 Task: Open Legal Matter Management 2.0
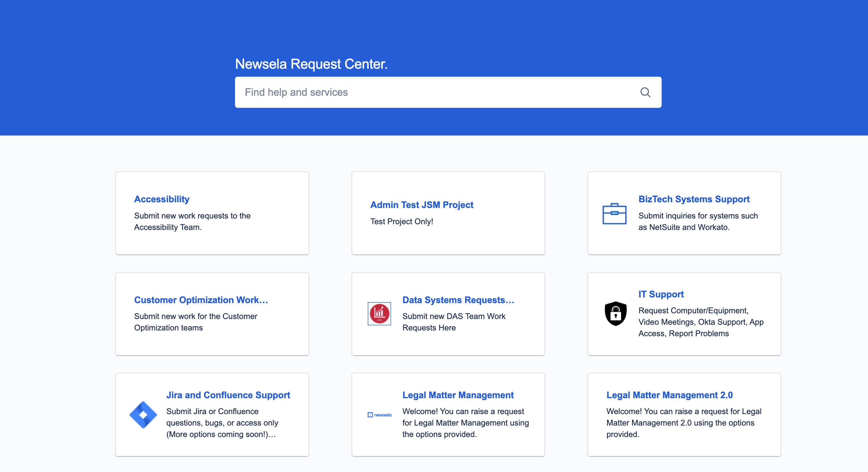[x=669, y=395]
